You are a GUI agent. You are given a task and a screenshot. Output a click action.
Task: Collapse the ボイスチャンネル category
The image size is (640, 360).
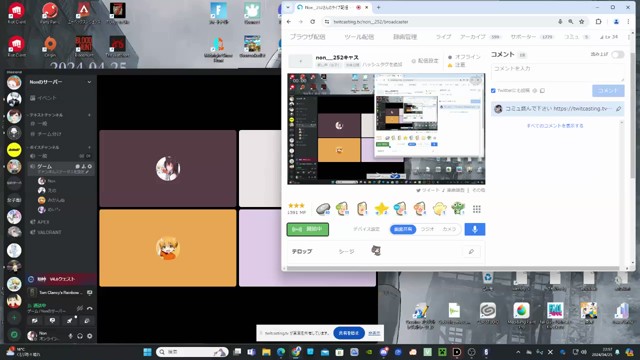pos(44,147)
